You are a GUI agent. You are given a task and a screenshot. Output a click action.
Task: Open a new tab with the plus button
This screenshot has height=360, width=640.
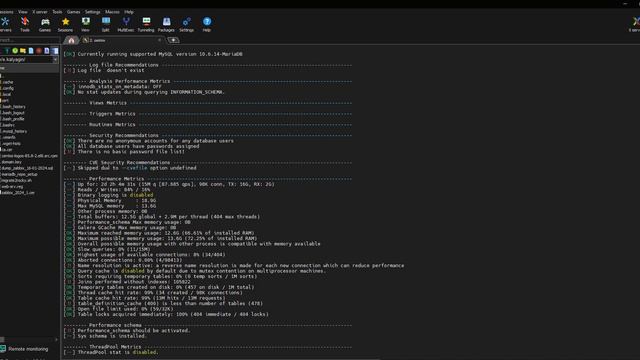tap(173, 40)
